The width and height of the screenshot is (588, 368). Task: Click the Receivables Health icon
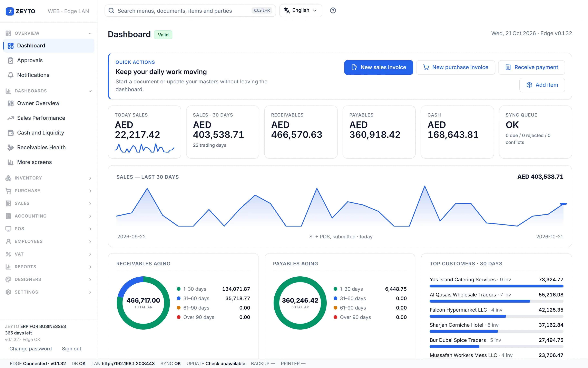pyautogui.click(x=10, y=147)
